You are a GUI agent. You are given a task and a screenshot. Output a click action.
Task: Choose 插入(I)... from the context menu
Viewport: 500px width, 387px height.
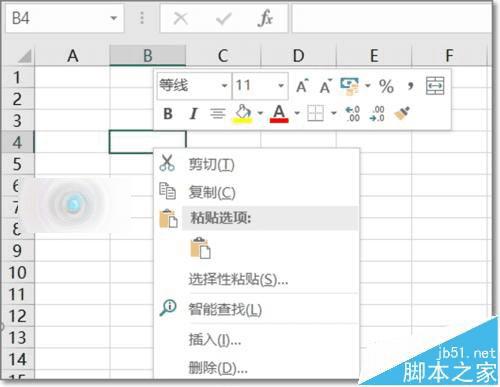pyautogui.click(x=257, y=339)
